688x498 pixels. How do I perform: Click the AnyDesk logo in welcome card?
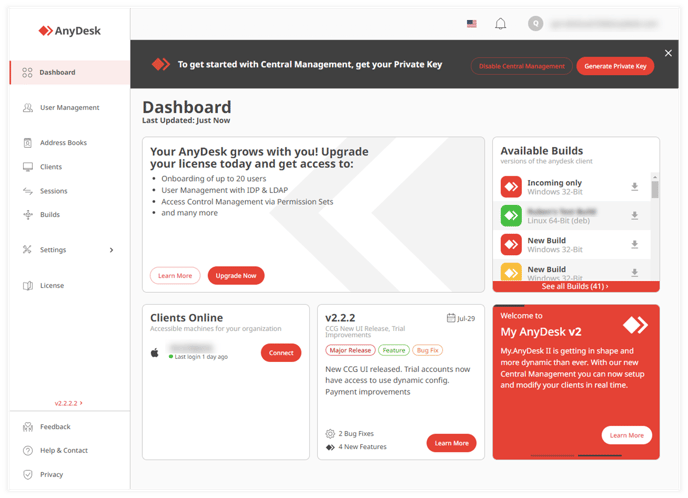pos(635,325)
